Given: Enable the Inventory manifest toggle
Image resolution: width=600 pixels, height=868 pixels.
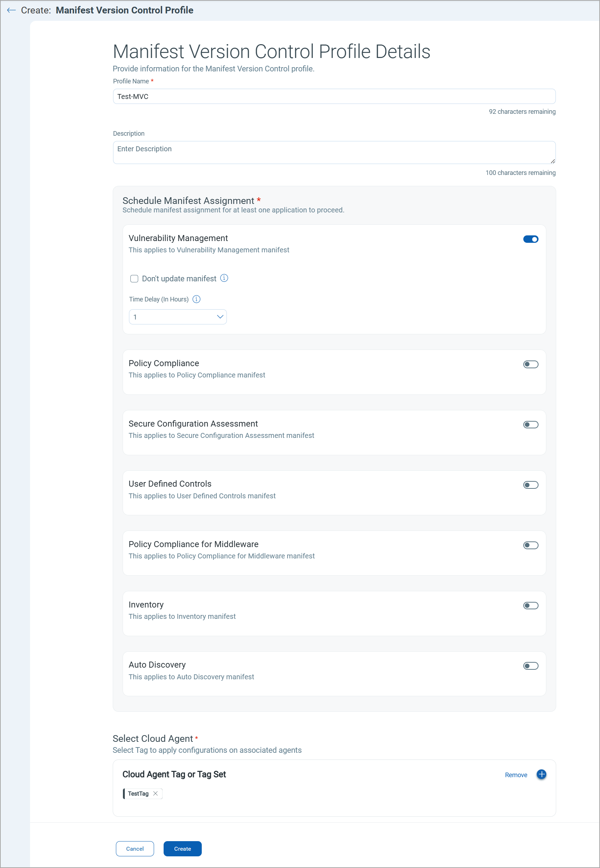Looking at the screenshot, I should (x=530, y=606).
